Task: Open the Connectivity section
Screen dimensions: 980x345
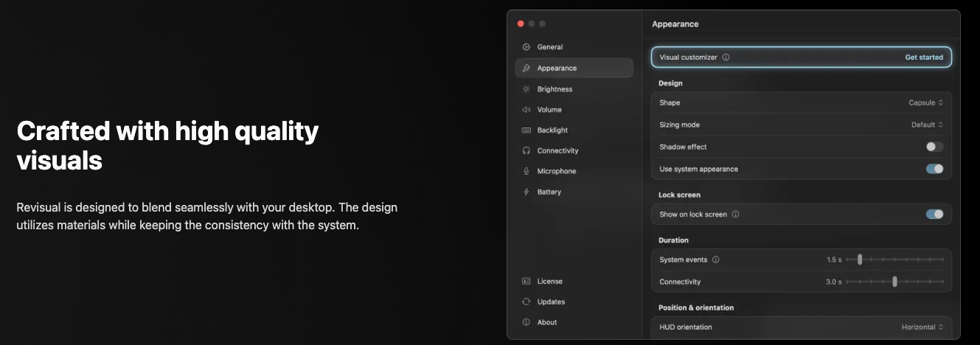Action: click(574, 151)
